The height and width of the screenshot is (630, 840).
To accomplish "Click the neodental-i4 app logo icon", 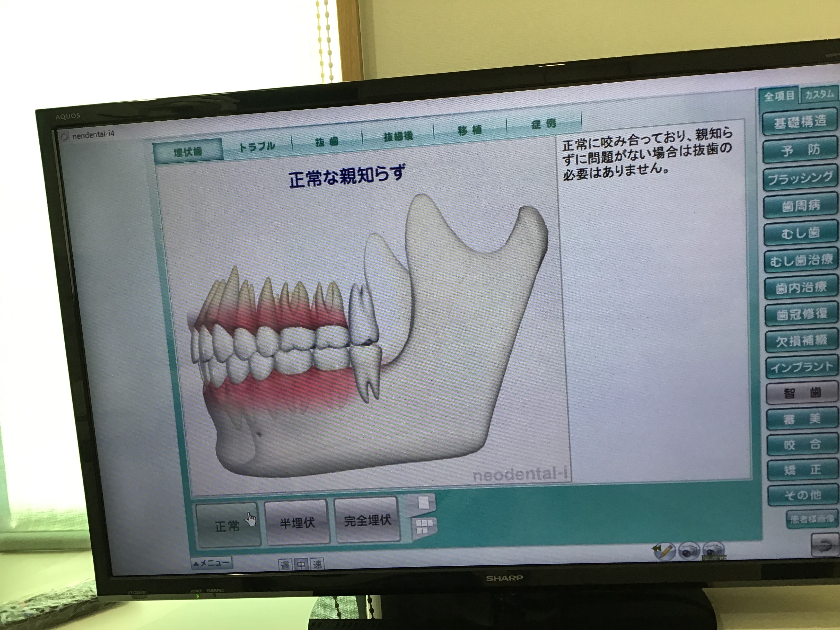I will click(65, 136).
